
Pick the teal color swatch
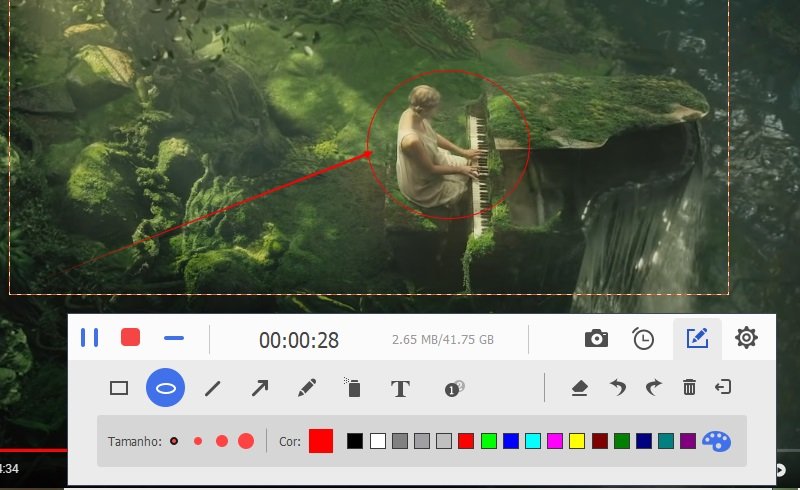pyautogui.click(x=666, y=441)
